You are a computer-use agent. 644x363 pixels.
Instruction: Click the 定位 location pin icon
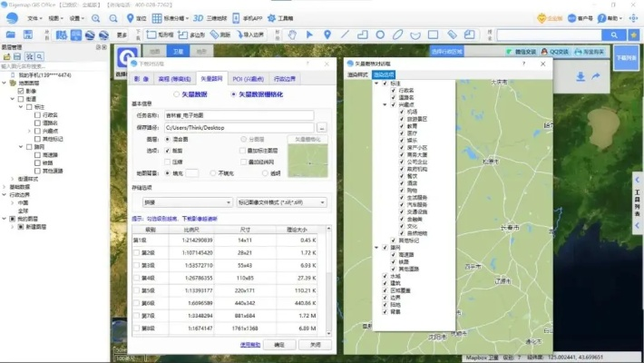click(x=131, y=18)
